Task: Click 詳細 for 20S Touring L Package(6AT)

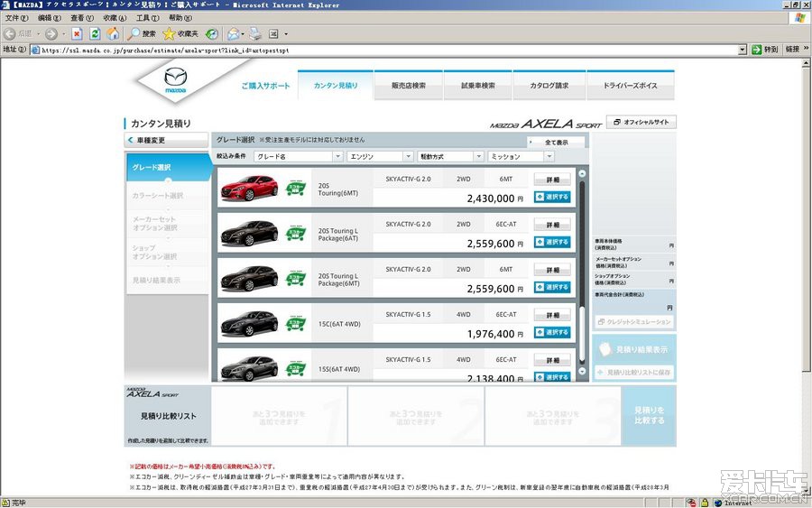Action: coord(552,225)
